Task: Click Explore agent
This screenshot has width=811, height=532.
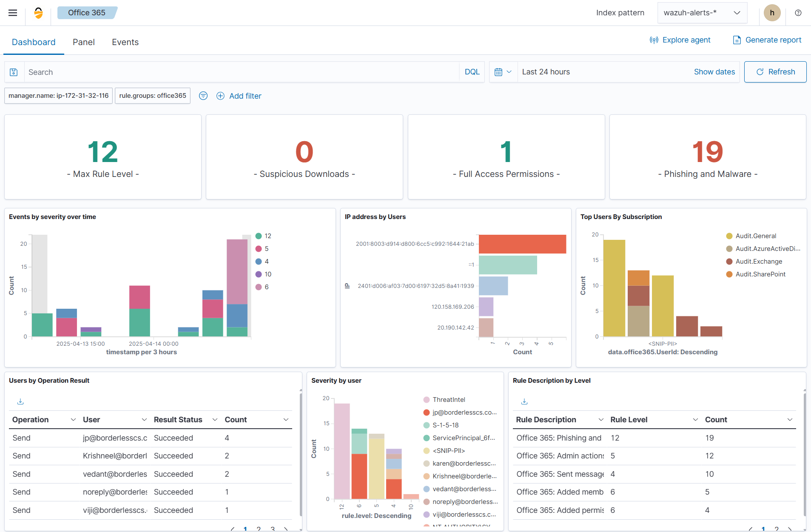Action: [x=680, y=40]
